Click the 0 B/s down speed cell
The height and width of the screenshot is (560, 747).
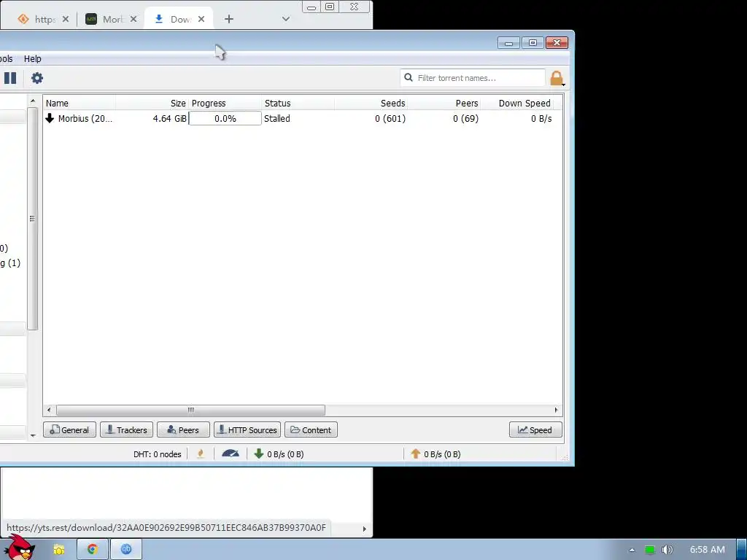pos(541,119)
